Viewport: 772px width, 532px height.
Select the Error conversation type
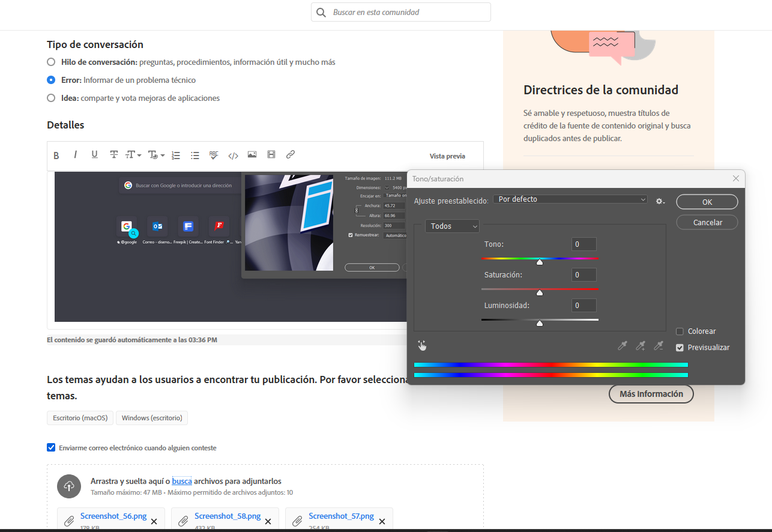(51, 79)
